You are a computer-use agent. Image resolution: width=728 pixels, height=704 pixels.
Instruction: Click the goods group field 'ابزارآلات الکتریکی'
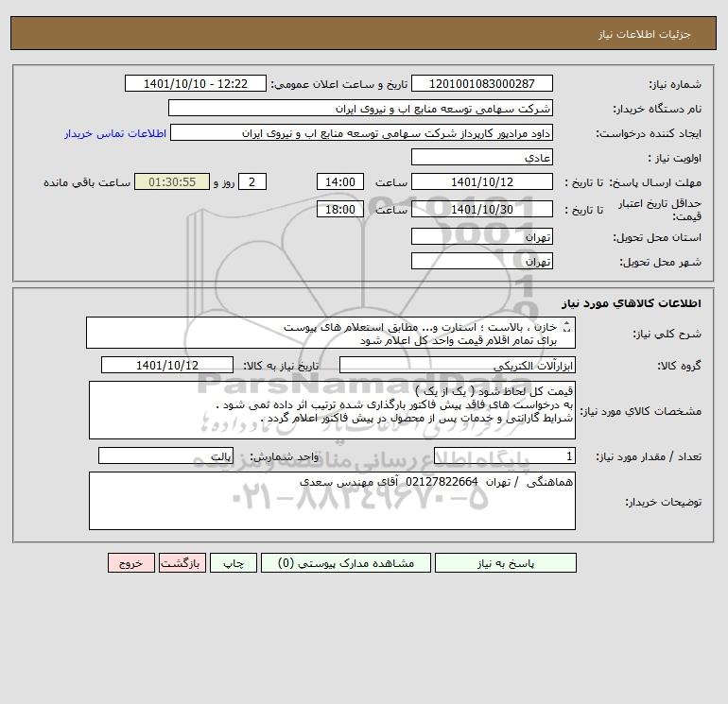coord(458,365)
